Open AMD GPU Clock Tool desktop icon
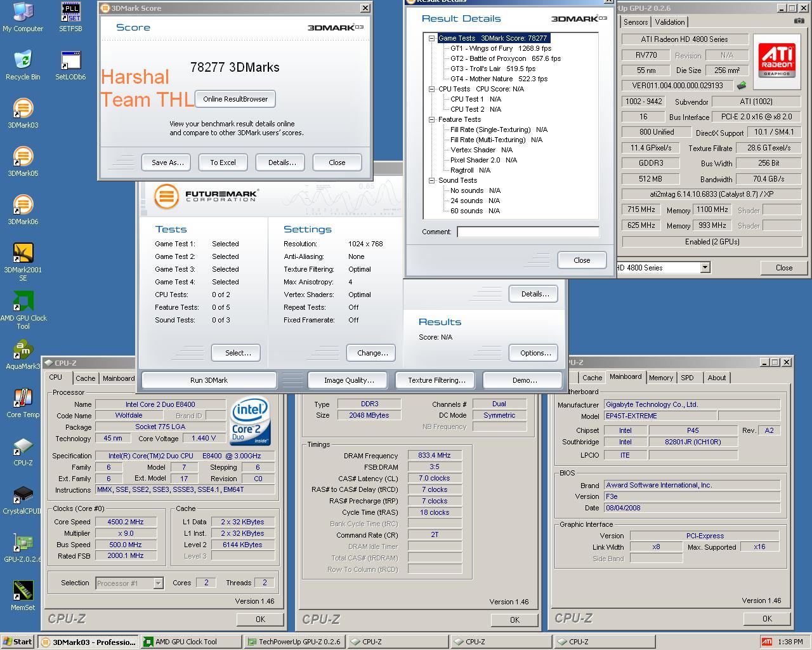The width and height of the screenshot is (812, 650). 23,310
